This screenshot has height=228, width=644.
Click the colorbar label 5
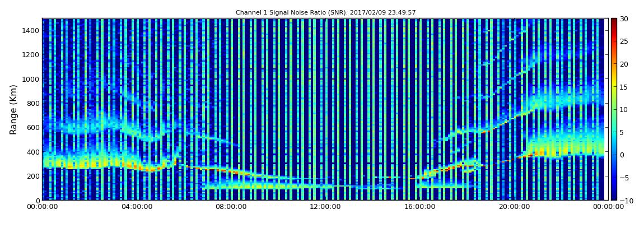622,132
